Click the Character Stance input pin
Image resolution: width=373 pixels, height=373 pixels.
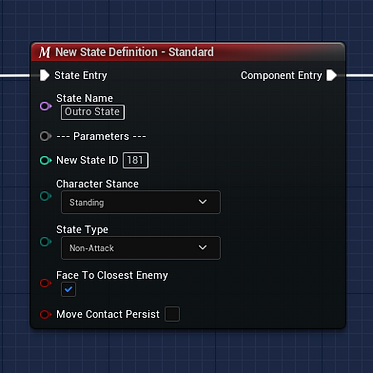coord(45,196)
